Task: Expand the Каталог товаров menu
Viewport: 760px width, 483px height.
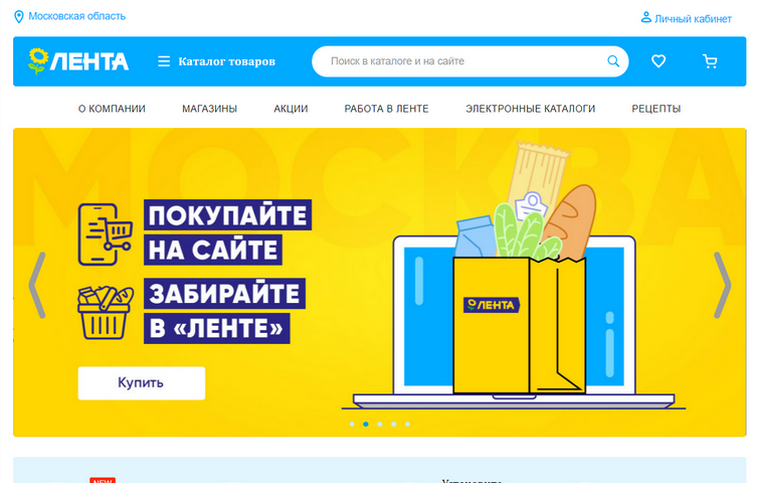Action: tap(226, 62)
